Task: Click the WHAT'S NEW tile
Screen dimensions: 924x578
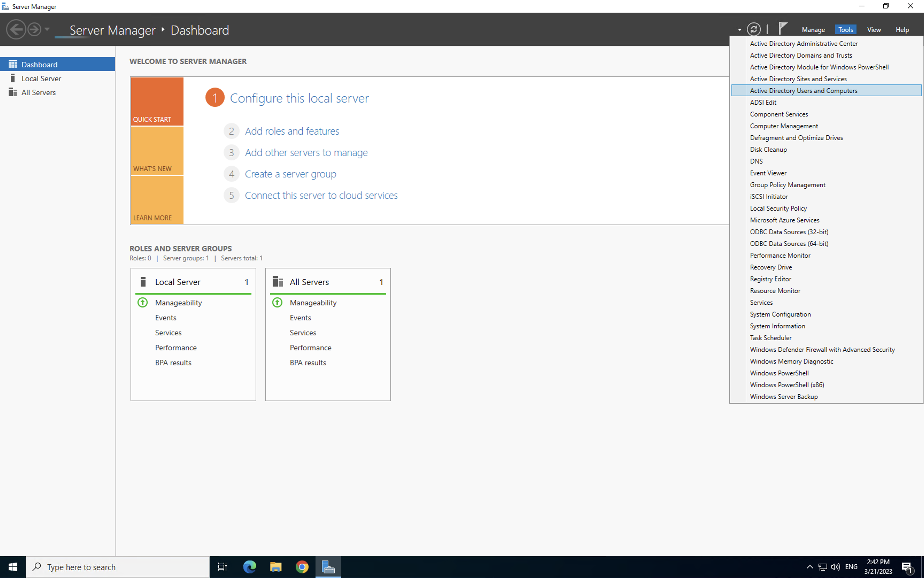Action: 157,151
